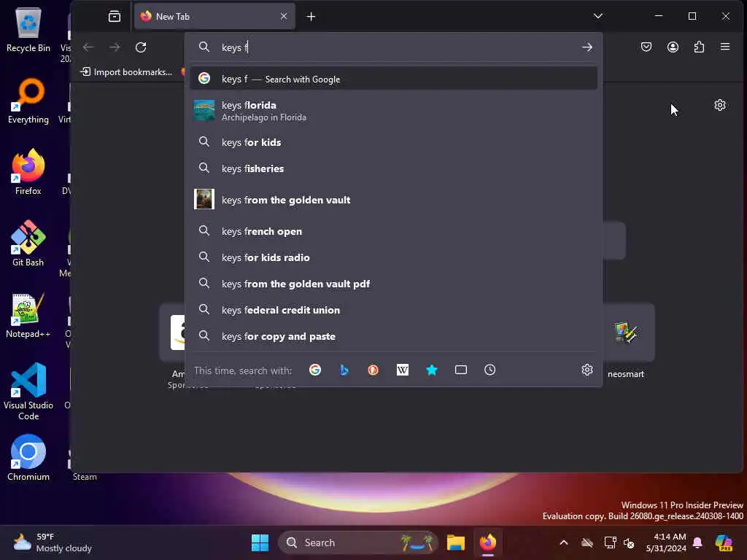Select the 'keys fisheries' suggestion
The height and width of the screenshot is (560, 747).
click(393, 168)
